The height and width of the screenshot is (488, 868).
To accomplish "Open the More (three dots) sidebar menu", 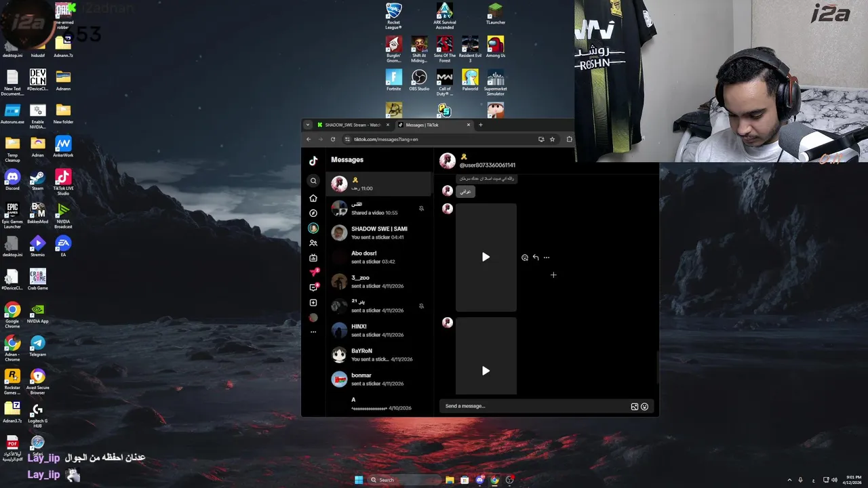I will click(313, 332).
